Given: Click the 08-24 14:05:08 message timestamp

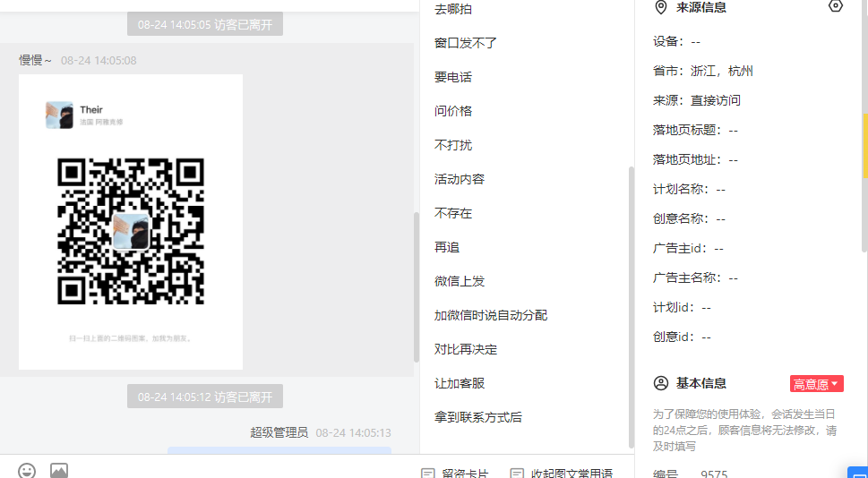Looking at the screenshot, I should click(99, 60).
